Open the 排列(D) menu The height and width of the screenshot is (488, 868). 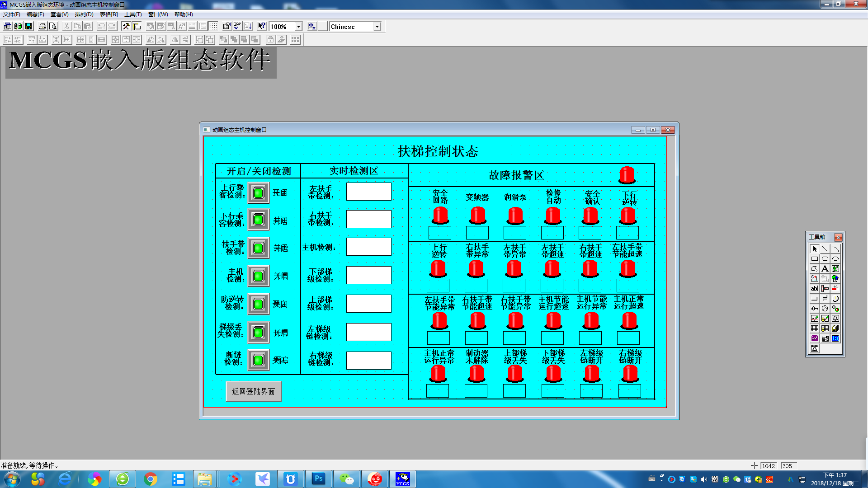coord(84,14)
